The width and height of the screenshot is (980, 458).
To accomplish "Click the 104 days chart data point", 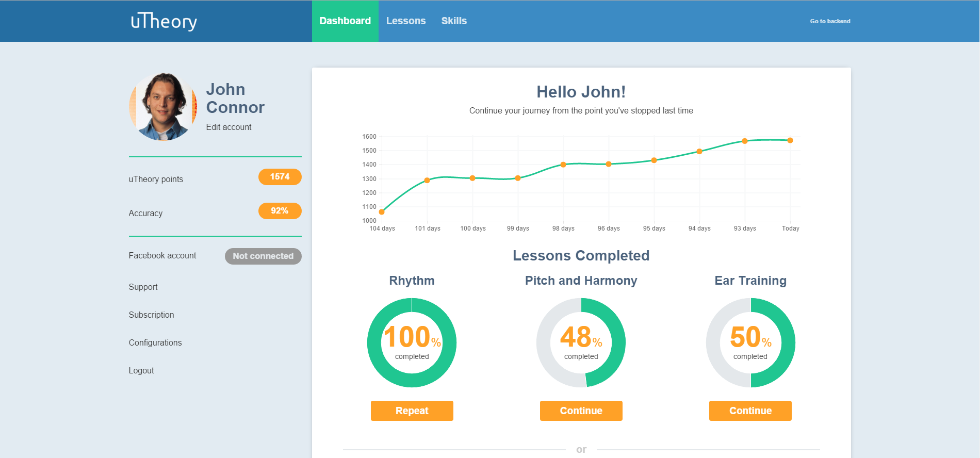I will click(382, 212).
